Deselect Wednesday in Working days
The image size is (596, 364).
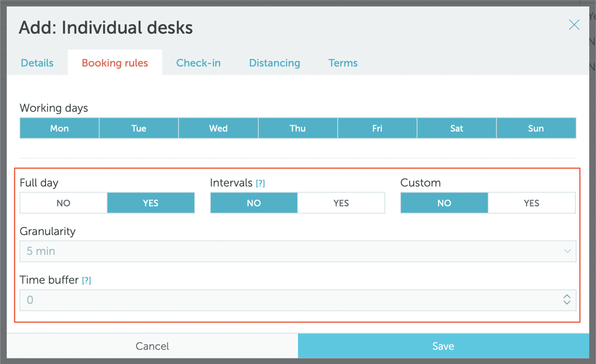(218, 128)
